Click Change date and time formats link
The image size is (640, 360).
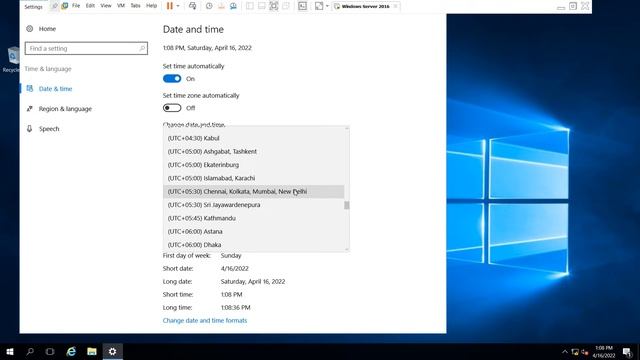(x=205, y=321)
